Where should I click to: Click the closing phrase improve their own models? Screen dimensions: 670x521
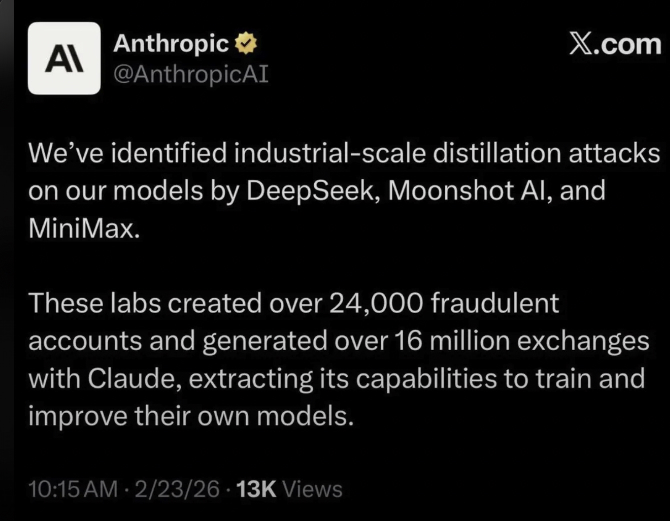click(x=192, y=416)
